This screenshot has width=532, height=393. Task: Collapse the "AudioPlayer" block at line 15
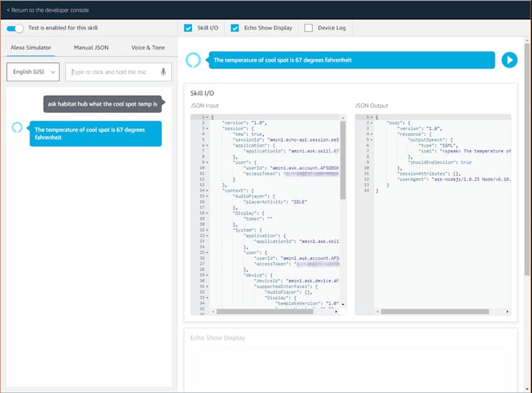(207, 196)
